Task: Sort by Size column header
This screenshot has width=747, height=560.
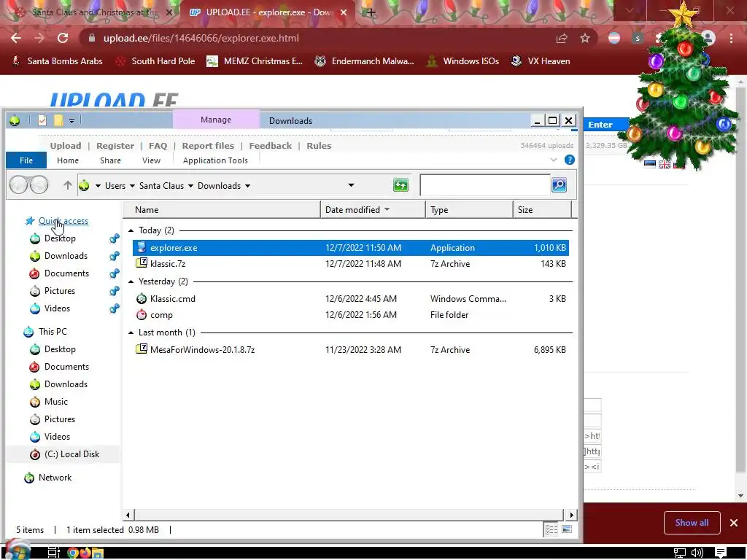Action: coord(542,209)
